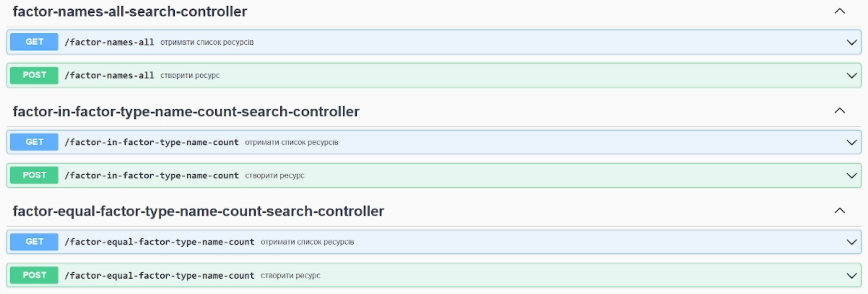Collapse the factor-in-factor-type-name-count-search-controller section arrow
This screenshot has width=868, height=294.
[840, 111]
